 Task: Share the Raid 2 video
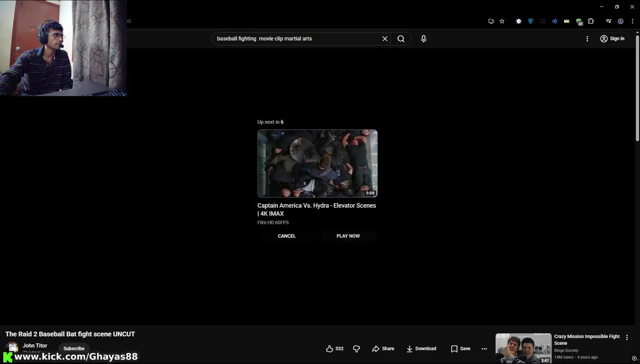point(383,349)
